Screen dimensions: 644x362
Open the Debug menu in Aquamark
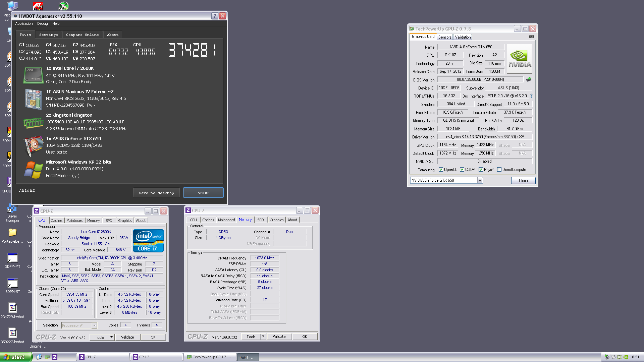point(43,23)
